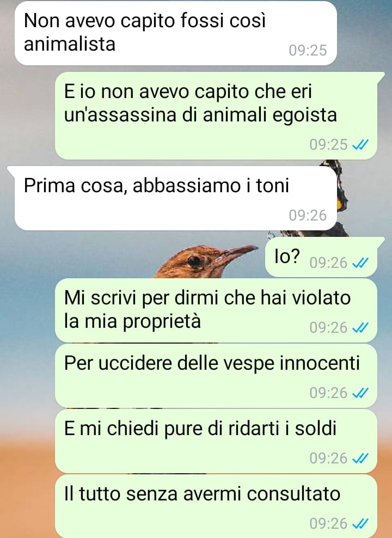
Task: Click read ticks on 'violato la mia proprietà' message
Action: [360, 328]
